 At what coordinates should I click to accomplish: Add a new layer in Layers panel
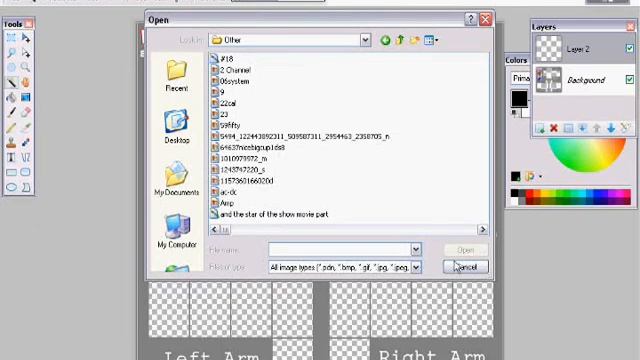tap(540, 128)
